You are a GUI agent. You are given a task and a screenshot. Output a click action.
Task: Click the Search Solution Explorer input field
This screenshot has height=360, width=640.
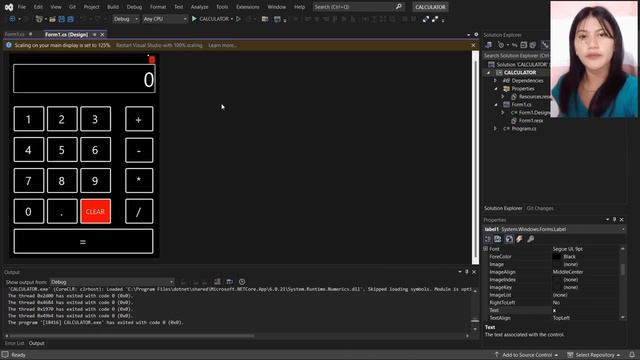pos(516,56)
